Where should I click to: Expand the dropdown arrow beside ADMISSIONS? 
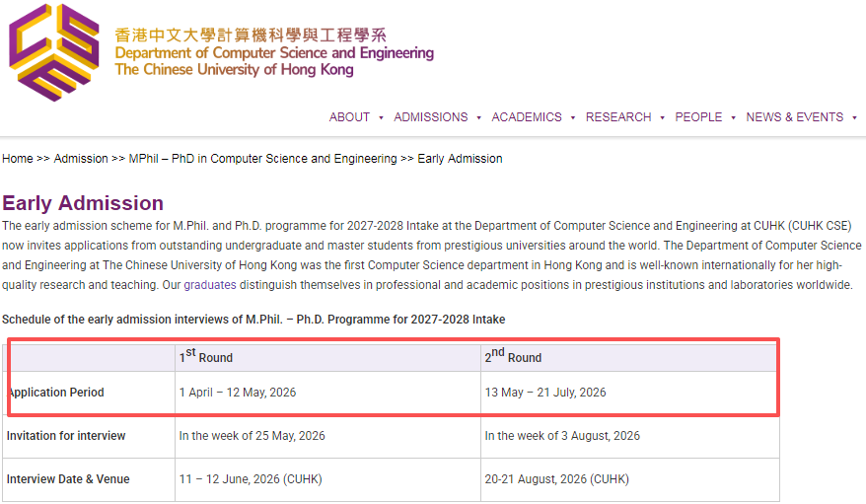click(478, 117)
